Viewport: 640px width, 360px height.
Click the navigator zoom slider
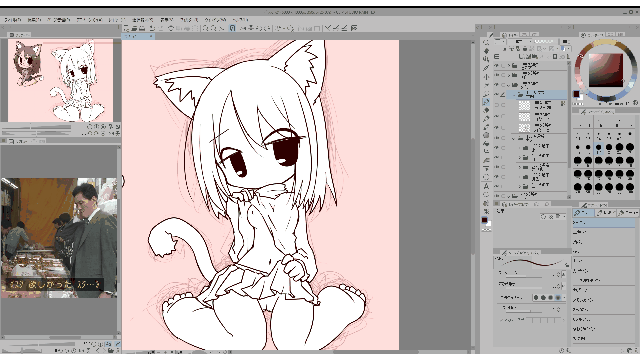[37, 127]
